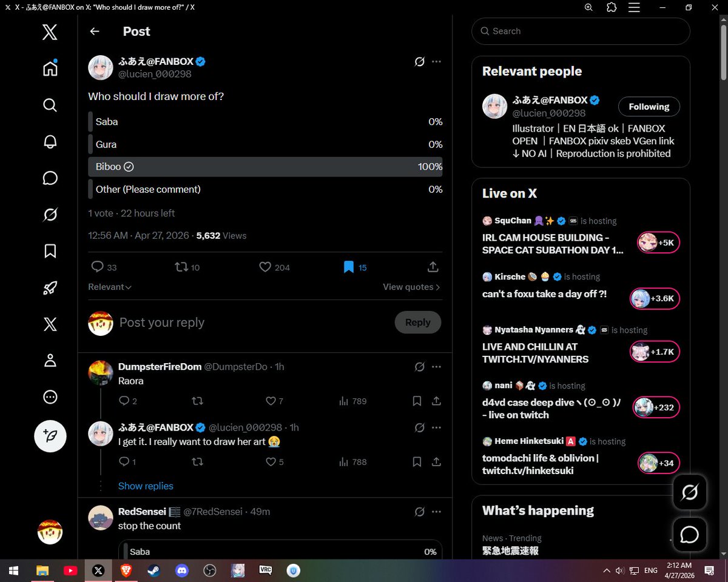This screenshot has width=728, height=582.
Task: Click the share icon on main post
Action: pos(433,267)
